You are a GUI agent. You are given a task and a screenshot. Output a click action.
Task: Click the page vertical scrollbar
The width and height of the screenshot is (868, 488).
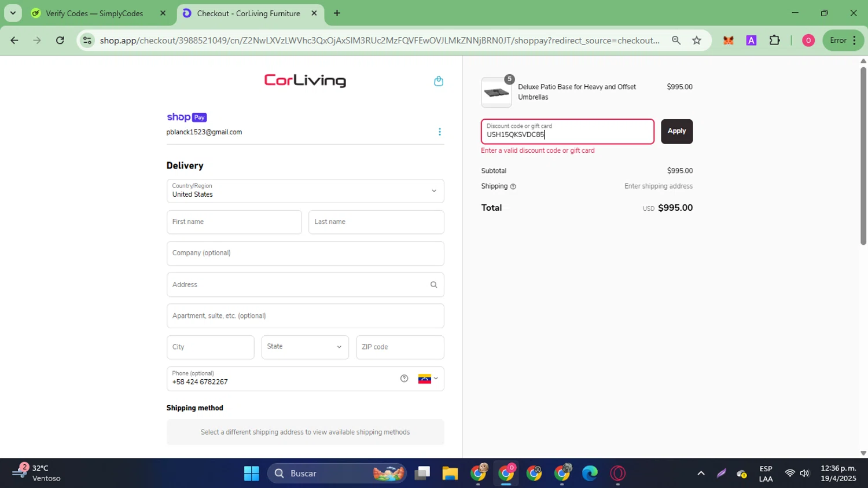863,156
